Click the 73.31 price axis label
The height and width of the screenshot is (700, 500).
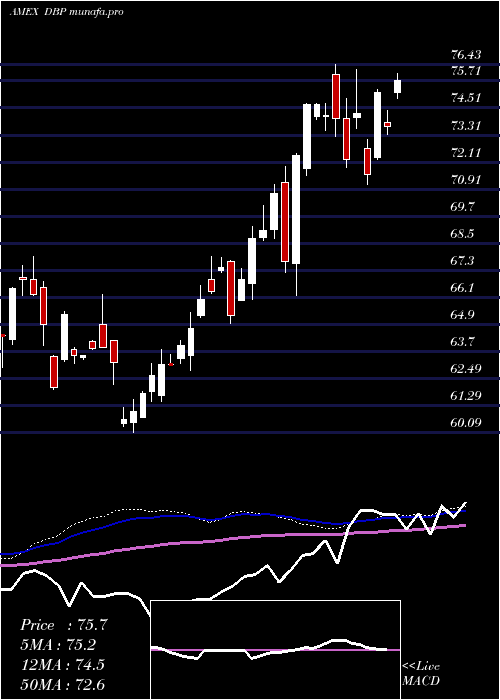click(466, 125)
